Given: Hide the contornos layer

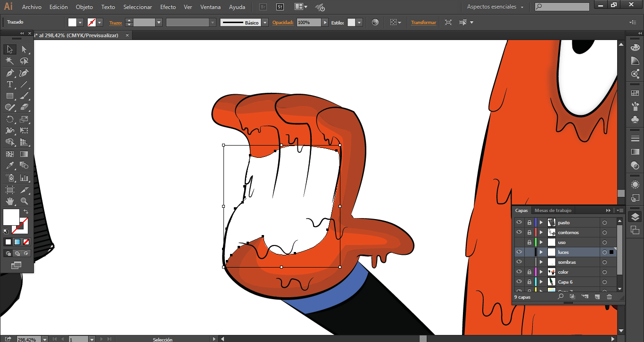Looking at the screenshot, I should coord(519,232).
